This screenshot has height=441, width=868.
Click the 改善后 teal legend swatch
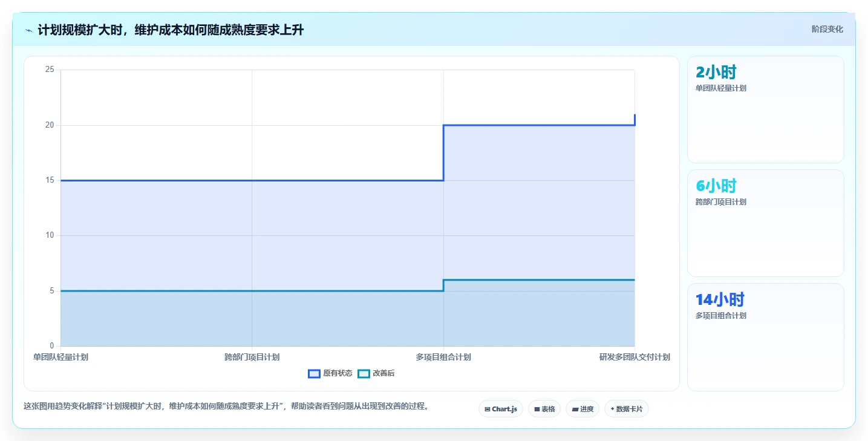364,374
